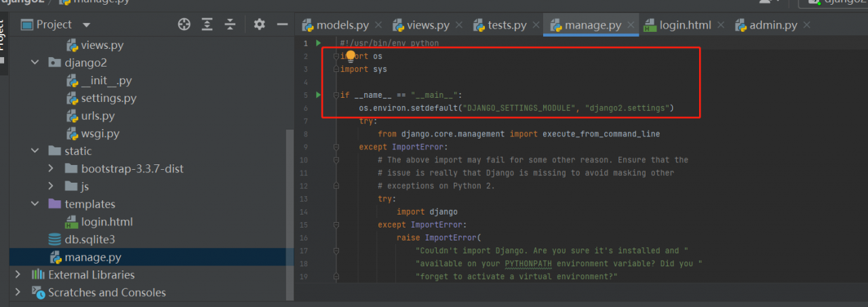Screen dimensions: 868x307
Task: Click the settings.py Python file icon
Action: pos(72,98)
